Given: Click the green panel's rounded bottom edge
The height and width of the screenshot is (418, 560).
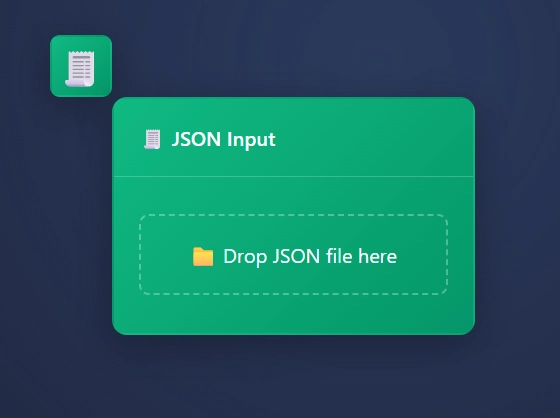Looking at the screenshot, I should click(294, 334).
